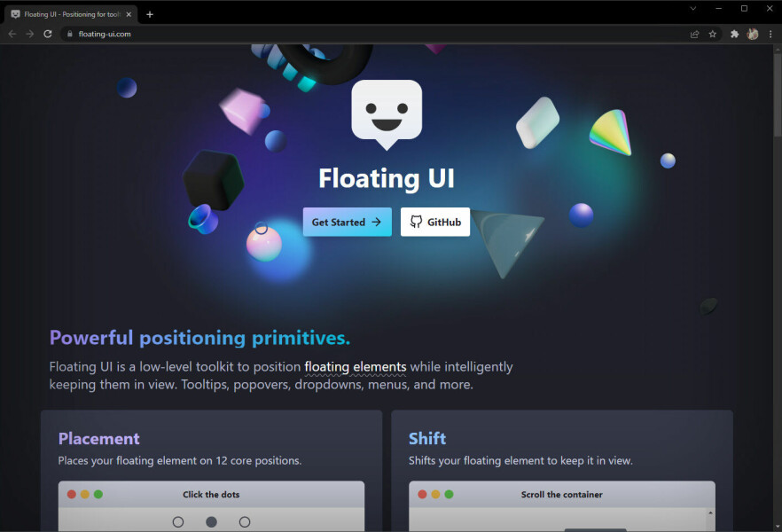The image size is (782, 532).
Task: Click the Shift container scroll-up arrow
Action: [710, 513]
